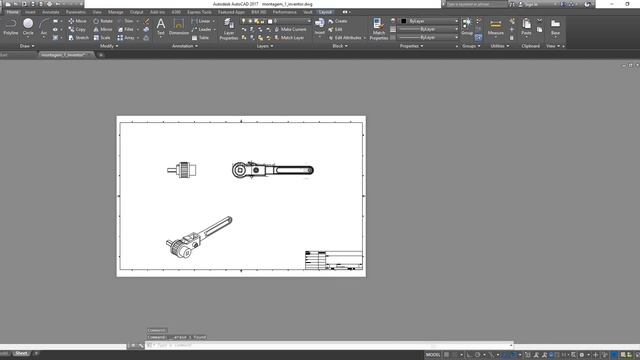Click the Paste button
The image size is (640, 360).
526,27
